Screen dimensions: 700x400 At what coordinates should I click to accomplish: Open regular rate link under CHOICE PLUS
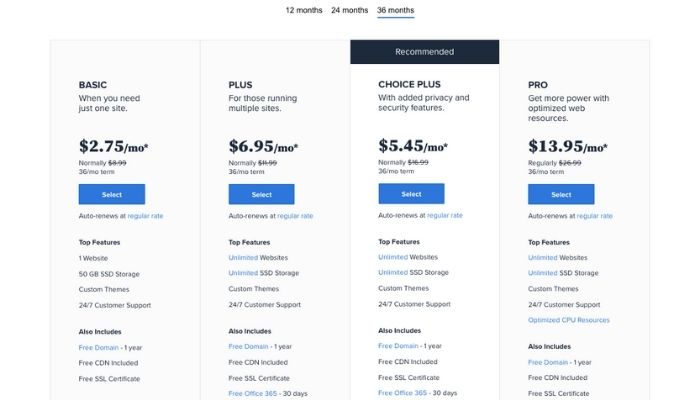445,215
